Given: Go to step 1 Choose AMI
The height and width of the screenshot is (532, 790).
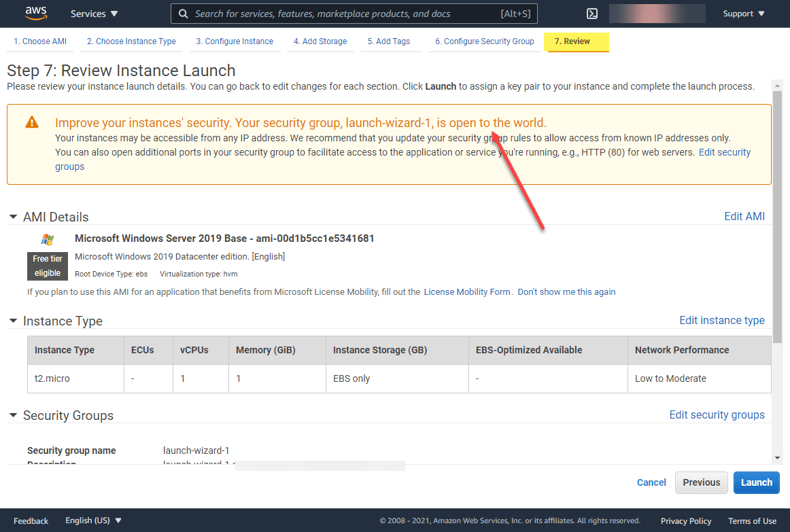Looking at the screenshot, I should pos(40,41).
